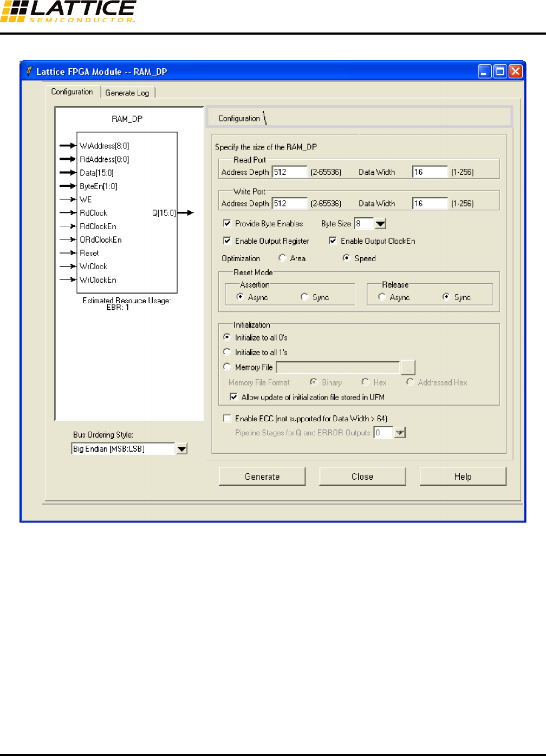Select the outer Configuration tab
The height and width of the screenshot is (756, 546).
[72, 92]
